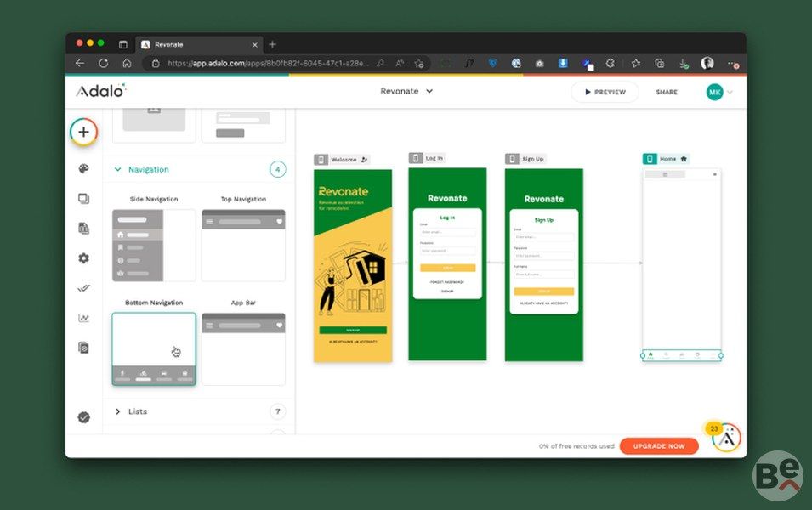The image size is (812, 510).
Task: Click the Preview button
Action: click(605, 92)
